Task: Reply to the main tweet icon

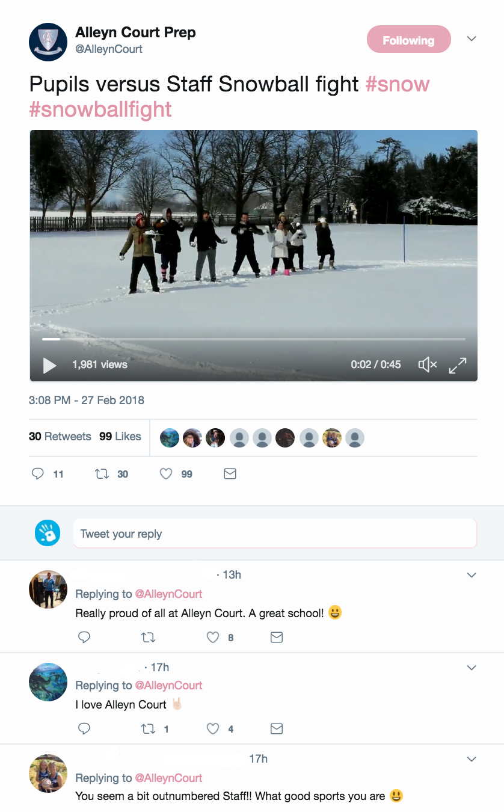Action: click(x=38, y=474)
